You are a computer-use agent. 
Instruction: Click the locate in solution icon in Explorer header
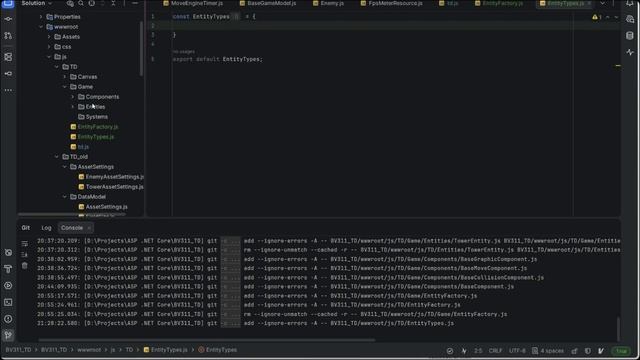[70, 3]
